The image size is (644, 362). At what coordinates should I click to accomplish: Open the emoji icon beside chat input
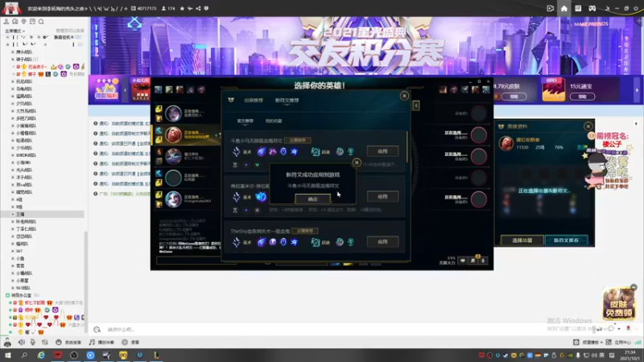pos(97,329)
